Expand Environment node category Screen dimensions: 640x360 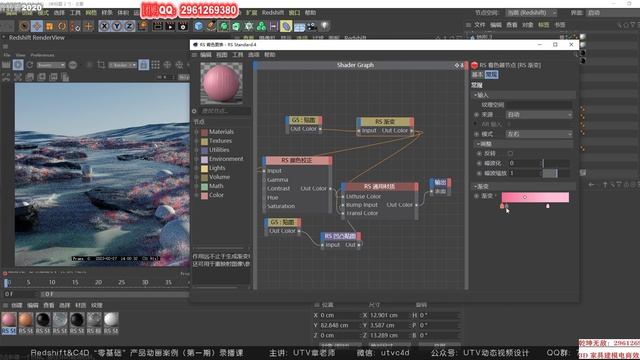coord(196,159)
